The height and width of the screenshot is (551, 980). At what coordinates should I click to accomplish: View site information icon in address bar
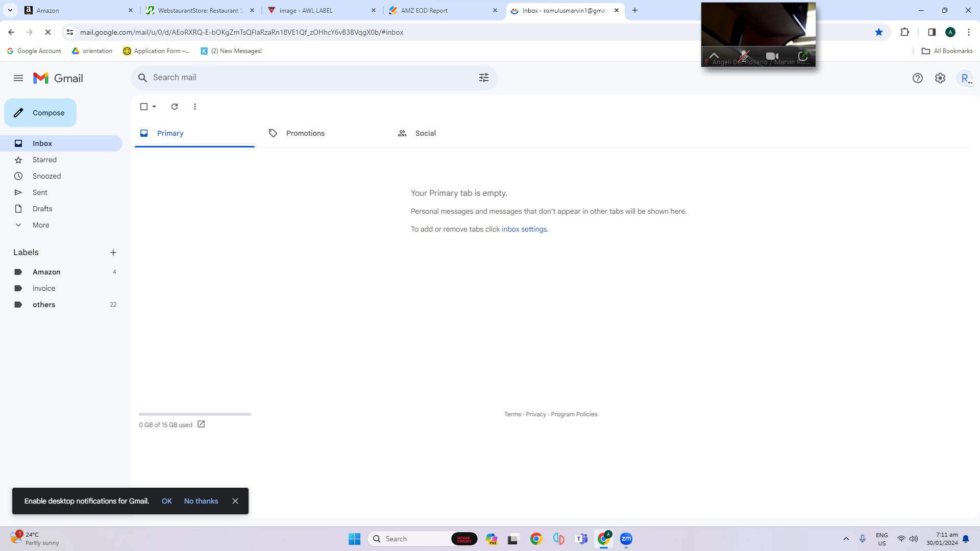[70, 32]
